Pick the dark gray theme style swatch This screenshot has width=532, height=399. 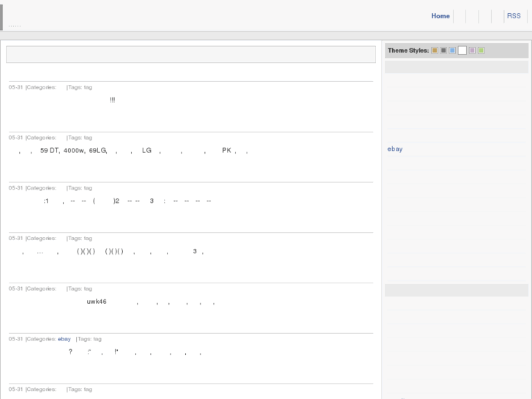pos(443,51)
